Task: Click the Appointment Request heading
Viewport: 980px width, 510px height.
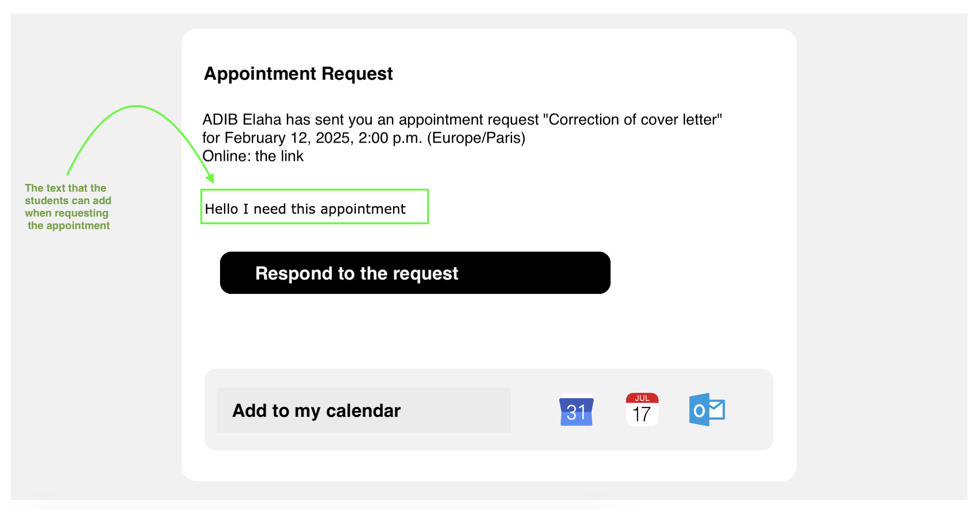Action: pos(298,74)
